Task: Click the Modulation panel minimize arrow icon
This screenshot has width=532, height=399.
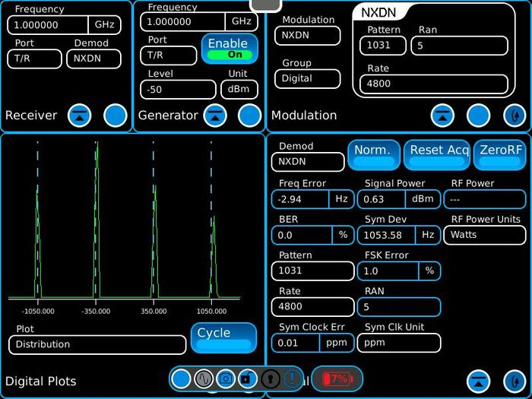Action: (x=442, y=116)
